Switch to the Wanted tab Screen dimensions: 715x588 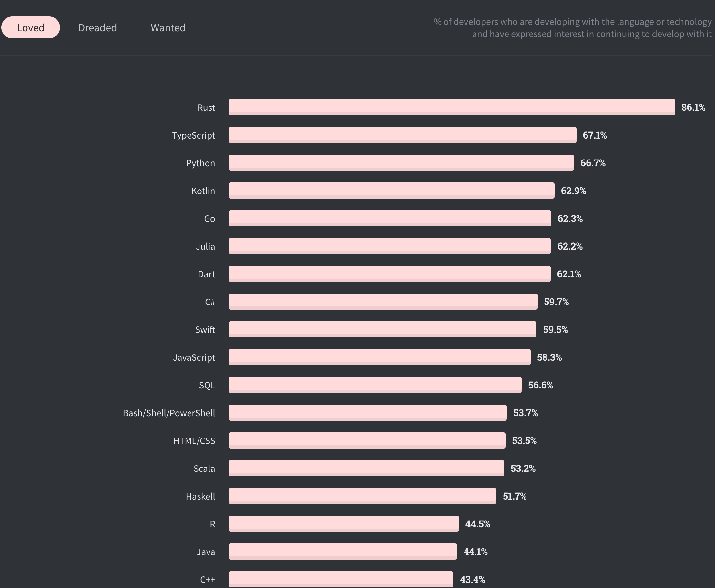click(x=168, y=27)
